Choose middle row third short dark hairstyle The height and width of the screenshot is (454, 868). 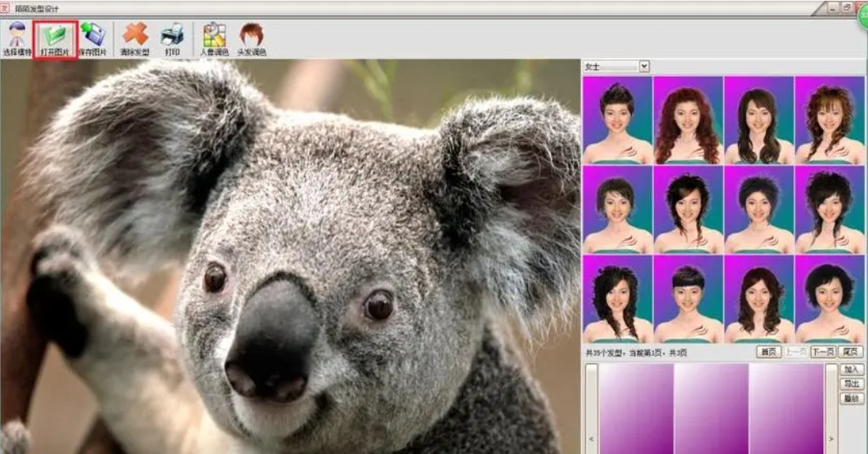[759, 210]
